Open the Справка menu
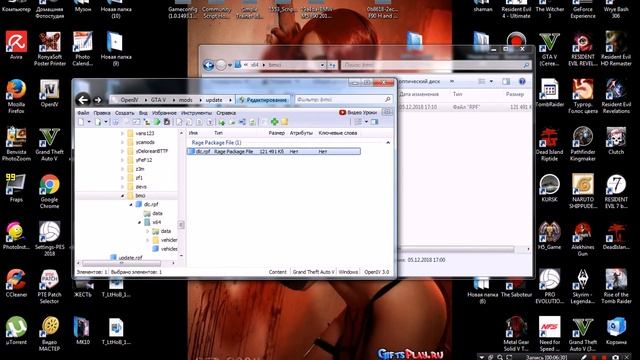 coord(226,113)
